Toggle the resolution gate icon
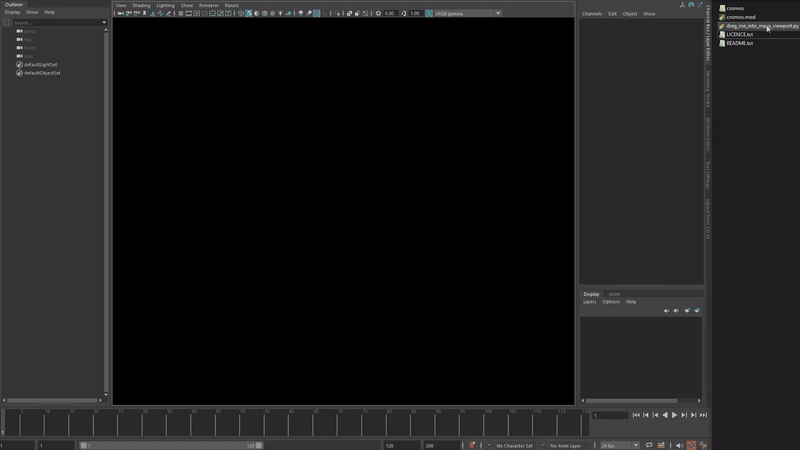This screenshot has width=800, height=450. pyautogui.click(x=196, y=13)
